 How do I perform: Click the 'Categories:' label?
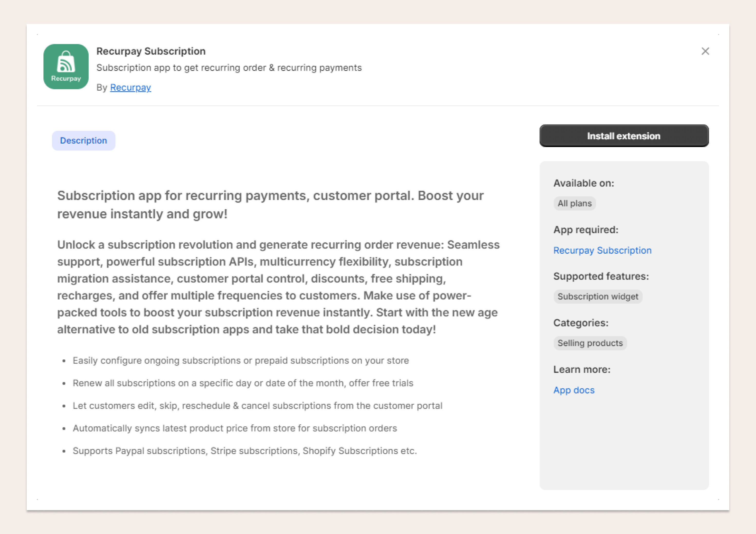click(x=581, y=323)
